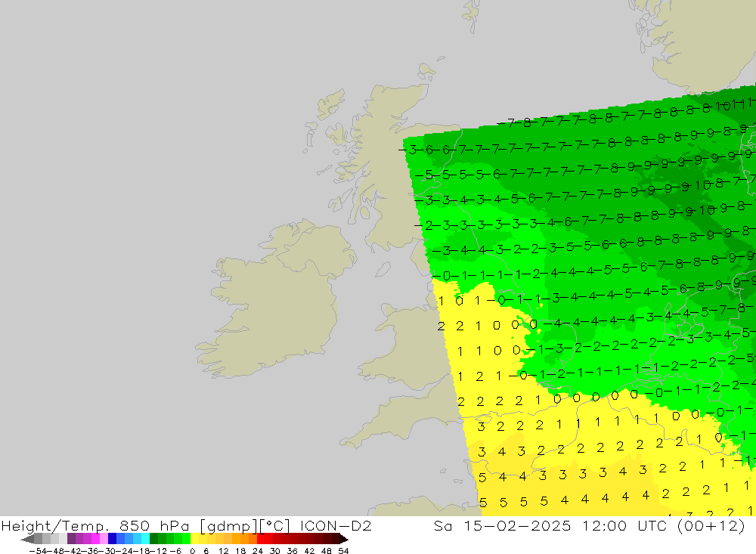Click the legend value '42'

pyautogui.click(x=309, y=551)
